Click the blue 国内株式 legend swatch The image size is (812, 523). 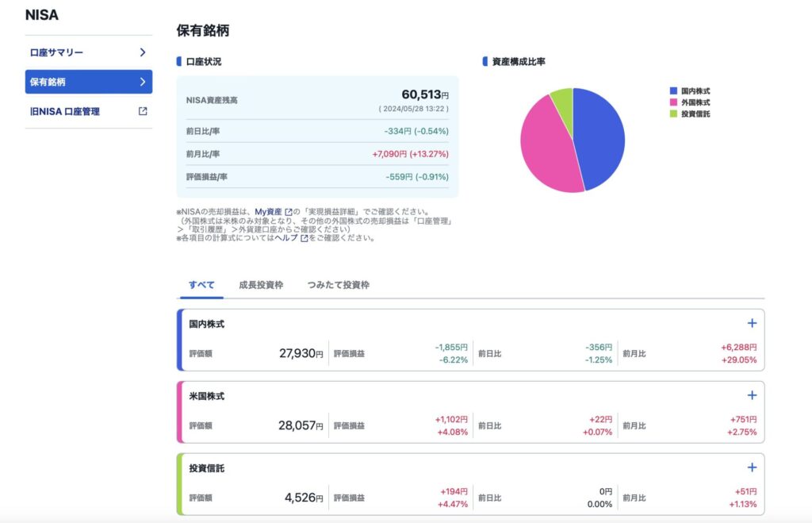(673, 90)
